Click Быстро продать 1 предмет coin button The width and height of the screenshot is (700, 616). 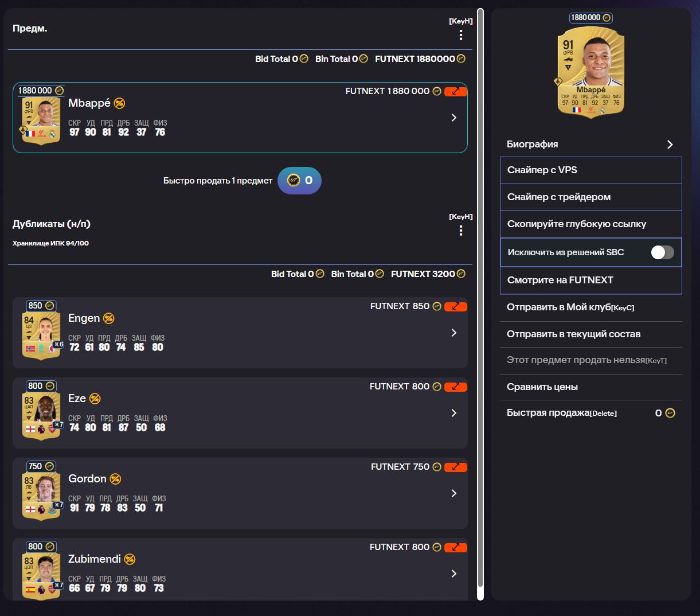299,181
